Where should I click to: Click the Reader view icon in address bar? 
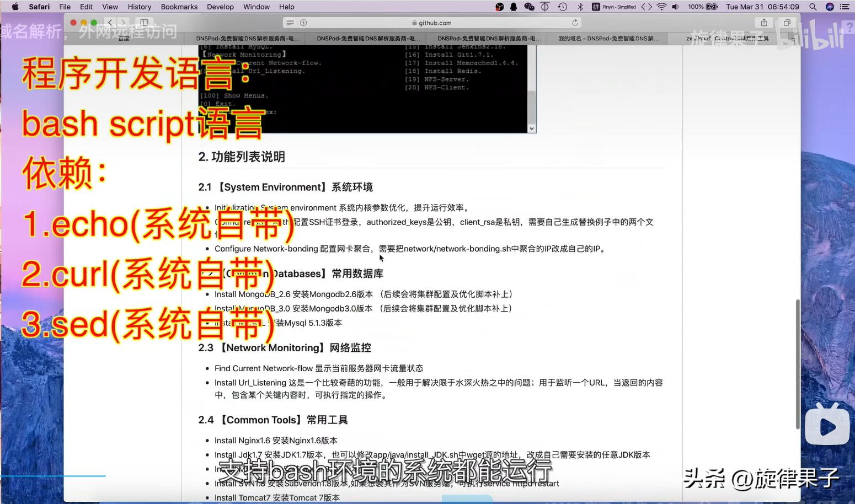pyautogui.click(x=290, y=23)
